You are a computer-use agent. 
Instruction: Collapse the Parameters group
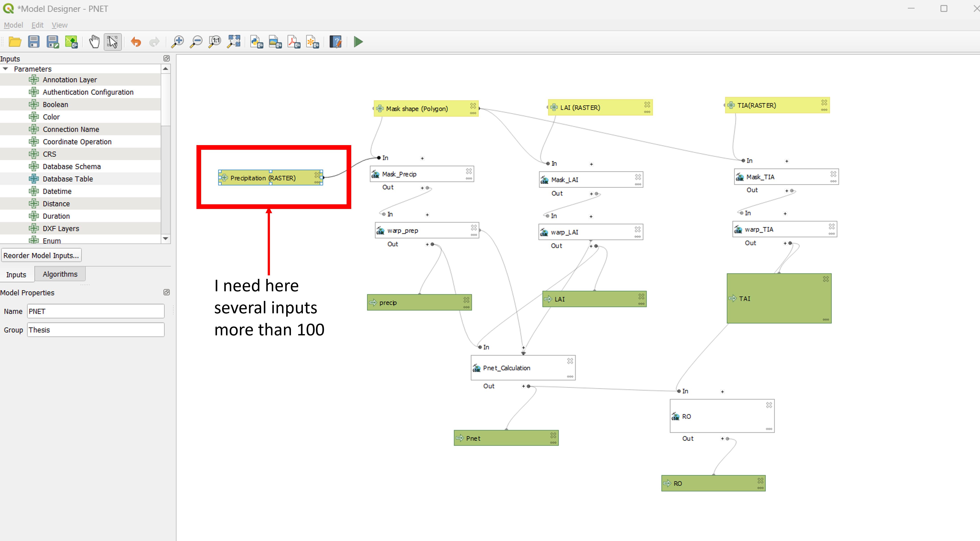coord(5,69)
